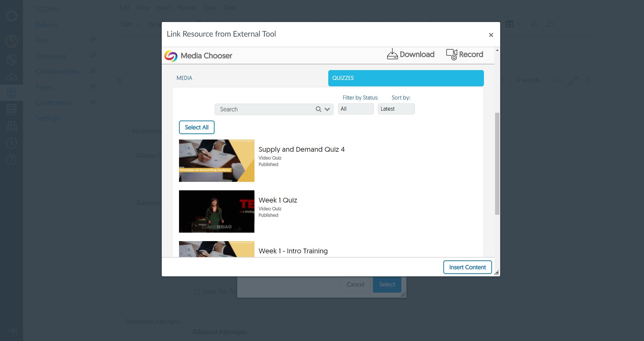Click the dialog's vertical scrollbar thumb
Image resolution: width=644 pixels, height=341 pixels.
coord(497,164)
